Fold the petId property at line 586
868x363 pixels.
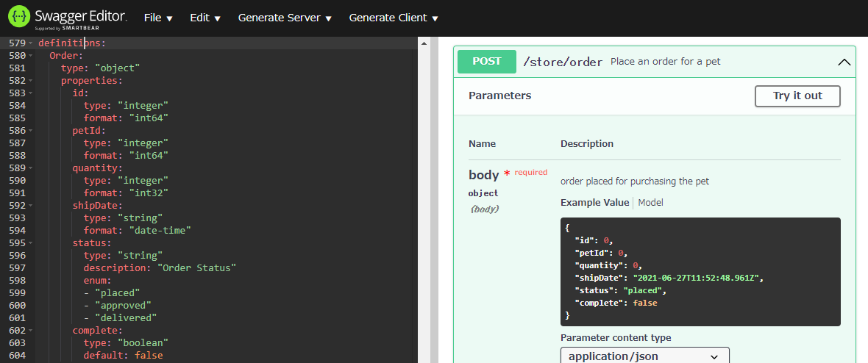pyautogui.click(x=31, y=131)
